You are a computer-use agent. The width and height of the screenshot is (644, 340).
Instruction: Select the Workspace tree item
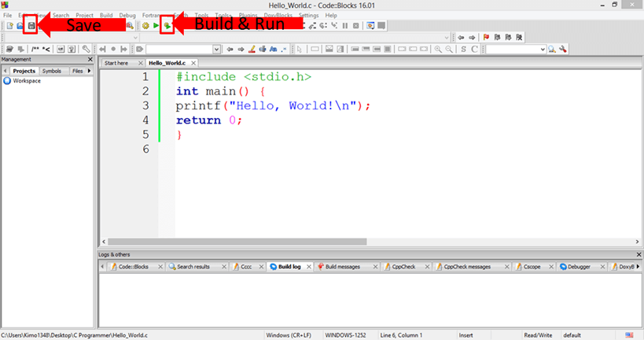[26, 80]
